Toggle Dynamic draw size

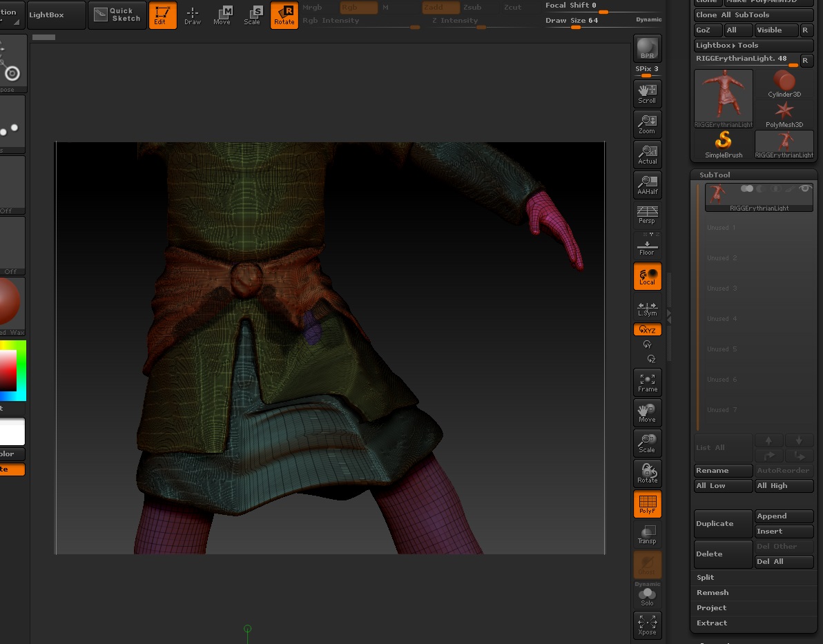(649, 20)
